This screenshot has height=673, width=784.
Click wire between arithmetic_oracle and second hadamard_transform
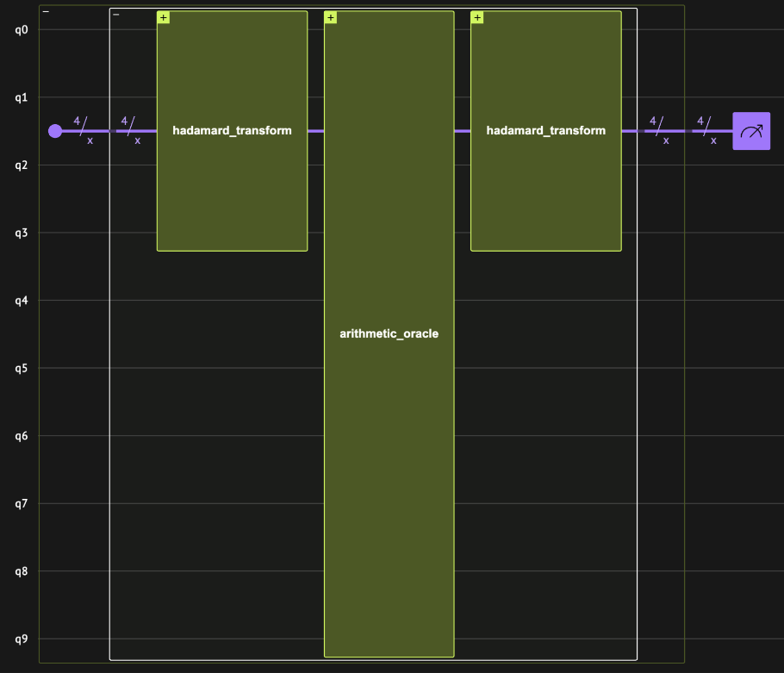click(x=462, y=131)
